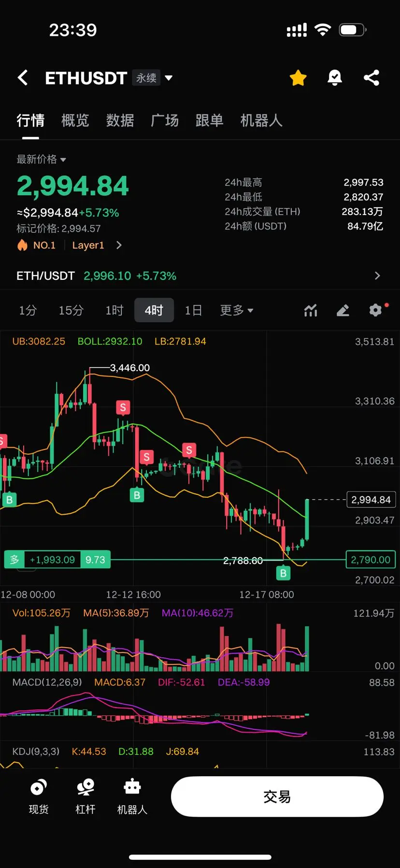
Task: Switch to the 跟单 tab
Action: 210,120
